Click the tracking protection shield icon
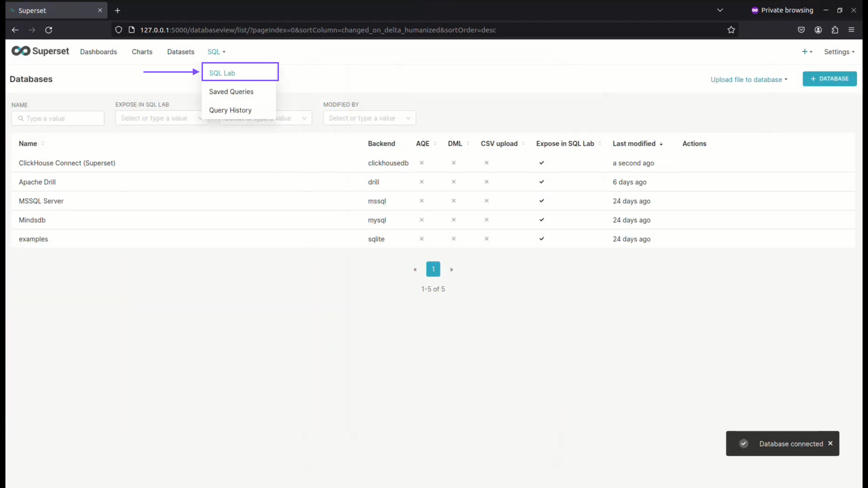The height and width of the screenshot is (488, 868). click(x=118, y=30)
